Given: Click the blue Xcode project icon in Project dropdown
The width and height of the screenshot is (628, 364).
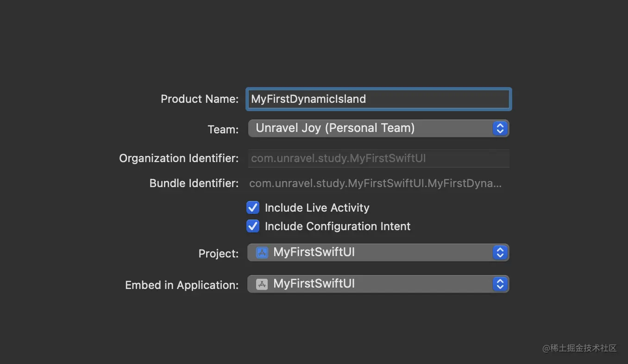Looking at the screenshot, I should 262,252.
